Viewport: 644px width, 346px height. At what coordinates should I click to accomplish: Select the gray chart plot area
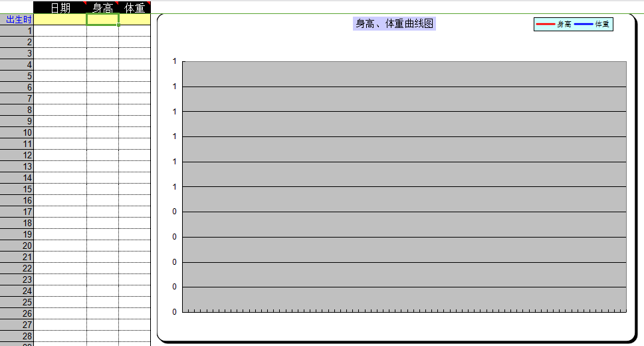coord(405,187)
